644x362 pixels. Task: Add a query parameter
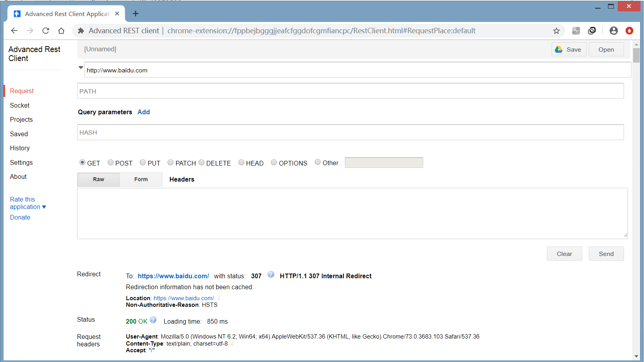pyautogui.click(x=144, y=112)
